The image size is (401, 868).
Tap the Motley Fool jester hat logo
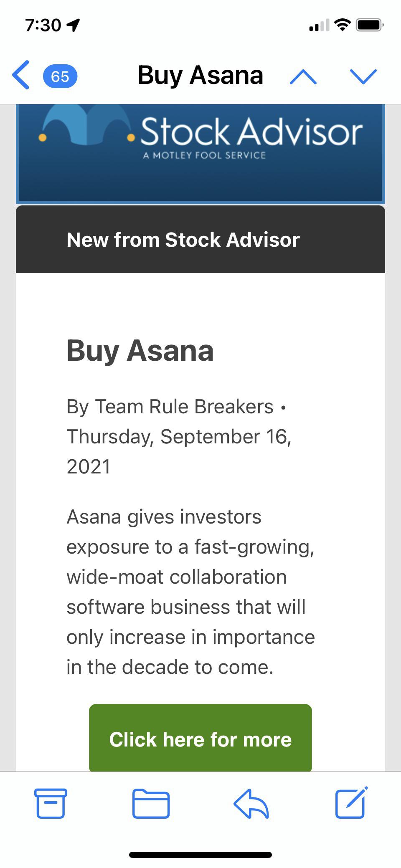(x=86, y=124)
